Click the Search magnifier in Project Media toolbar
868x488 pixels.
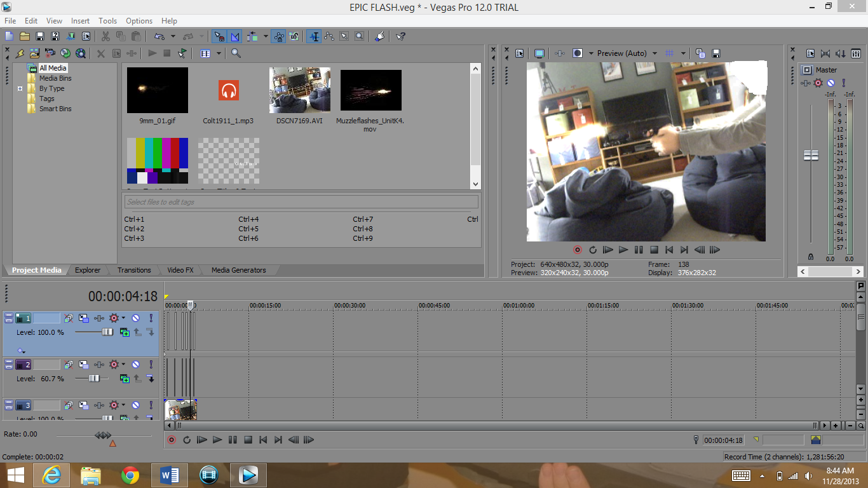click(236, 53)
